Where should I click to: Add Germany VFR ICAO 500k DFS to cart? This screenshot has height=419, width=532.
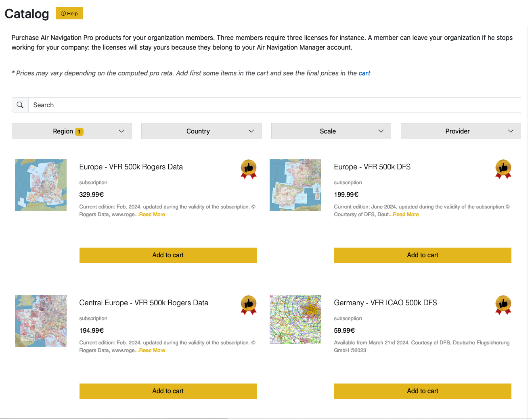coord(423,391)
